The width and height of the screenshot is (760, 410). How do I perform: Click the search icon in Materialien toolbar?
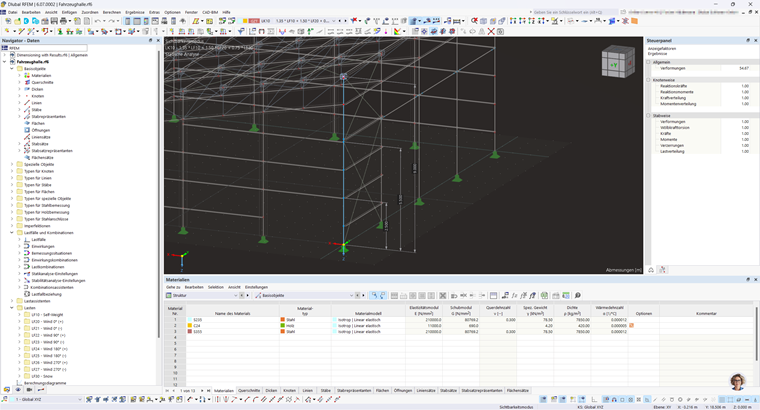click(x=578, y=296)
